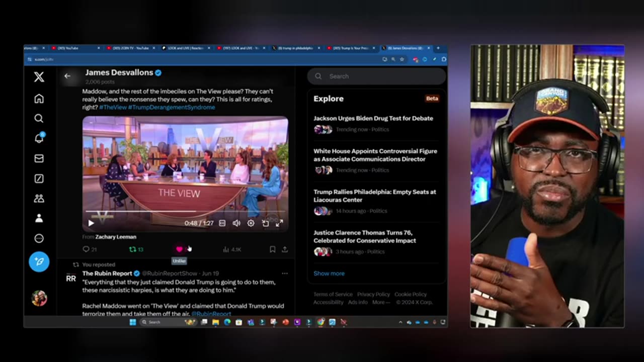The width and height of the screenshot is (644, 362).
Task: Open The Rubin Report profile name
Action: coord(107,274)
